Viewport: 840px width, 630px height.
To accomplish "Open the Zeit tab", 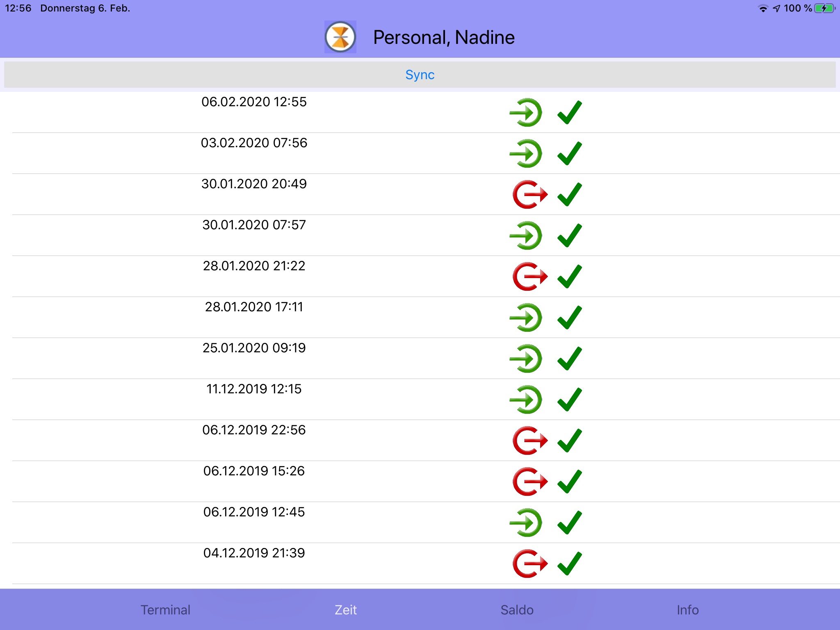I will [346, 610].
